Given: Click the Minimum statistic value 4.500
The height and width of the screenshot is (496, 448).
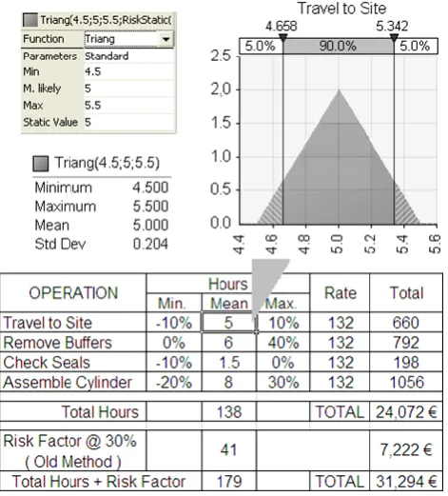Looking at the screenshot, I should [150, 188].
